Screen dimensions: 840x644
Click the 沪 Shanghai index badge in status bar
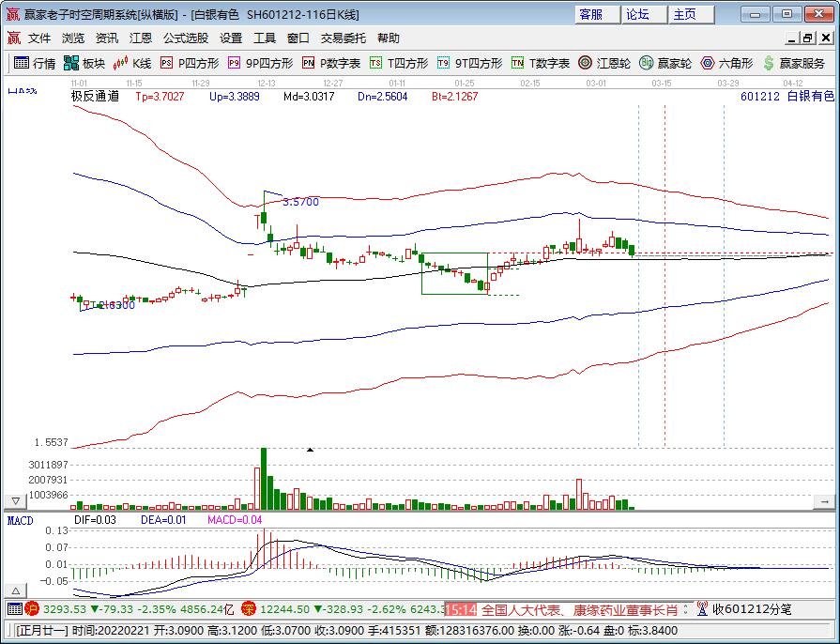[x=32, y=608]
